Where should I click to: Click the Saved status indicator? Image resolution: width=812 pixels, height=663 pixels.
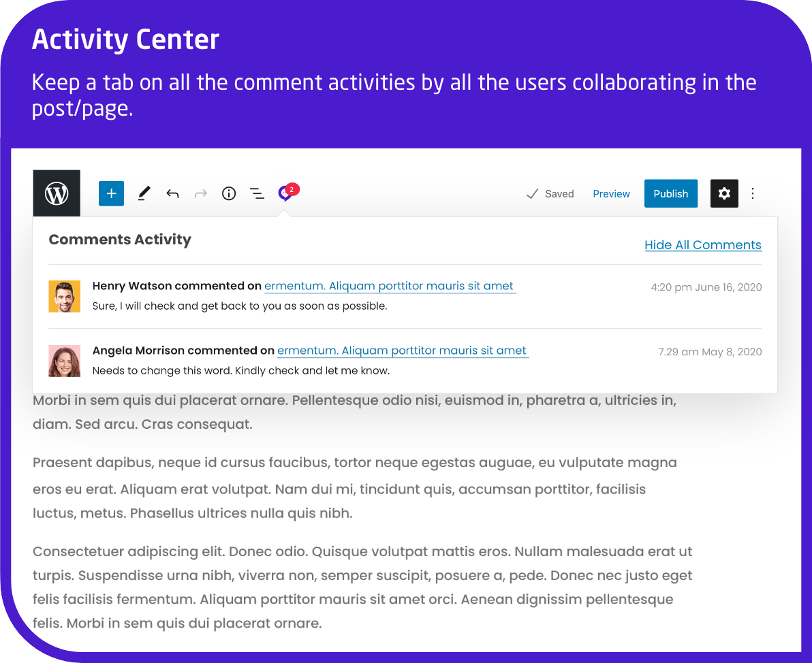(550, 193)
